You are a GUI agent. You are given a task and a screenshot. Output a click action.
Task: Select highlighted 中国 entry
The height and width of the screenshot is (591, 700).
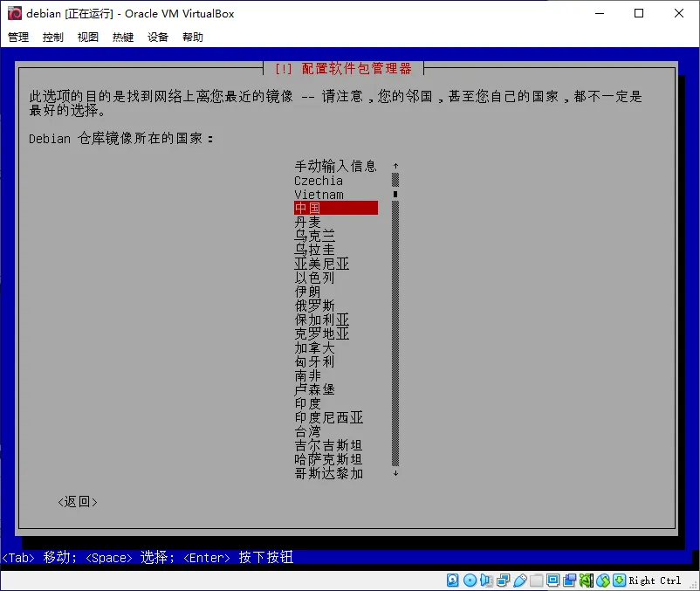coord(336,208)
